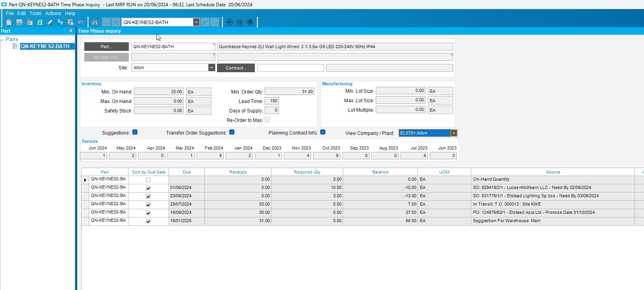
Task: Open the toolbar part number dropdown arrow
Action: pyautogui.click(x=196, y=22)
